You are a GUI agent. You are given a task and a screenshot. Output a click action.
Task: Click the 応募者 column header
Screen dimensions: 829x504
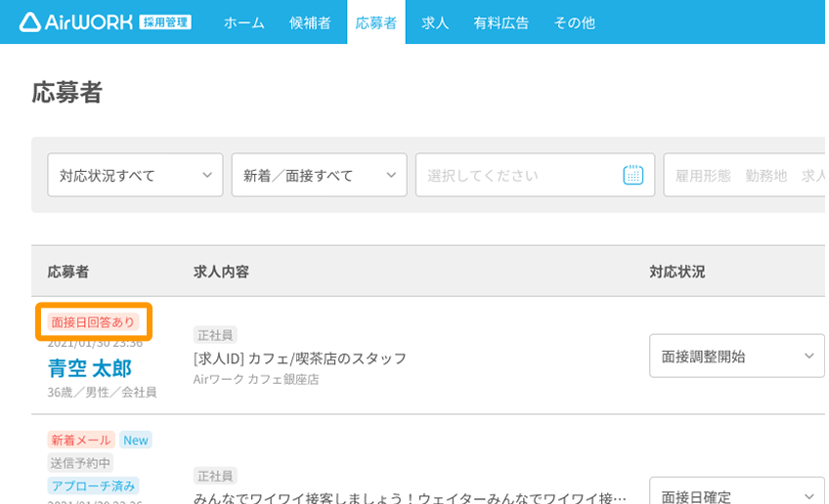pyautogui.click(x=68, y=272)
